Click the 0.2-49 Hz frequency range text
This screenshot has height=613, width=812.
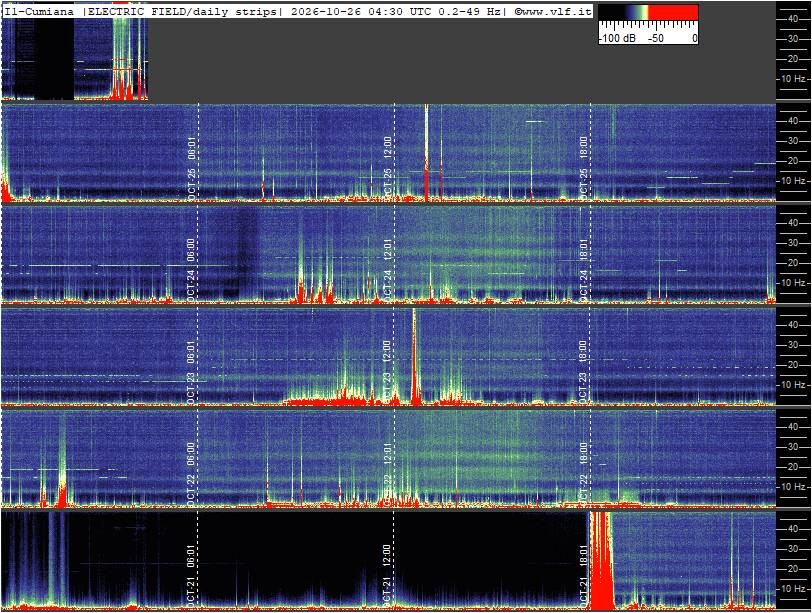[x=469, y=11]
